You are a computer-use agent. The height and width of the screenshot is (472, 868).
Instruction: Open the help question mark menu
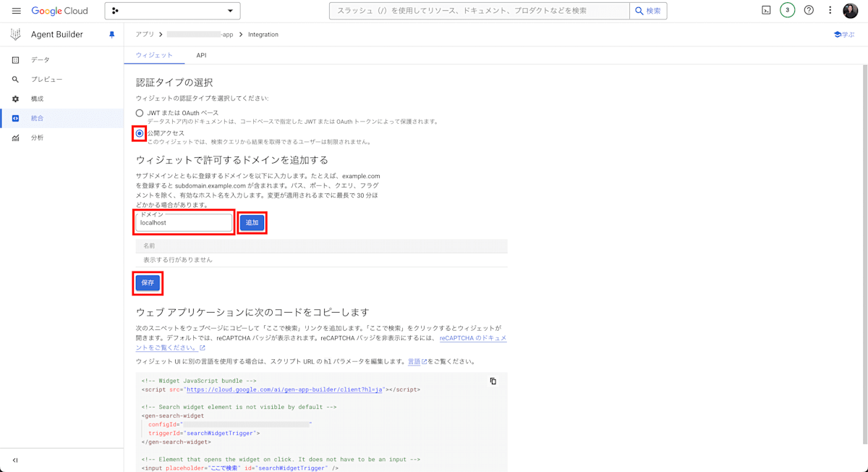pyautogui.click(x=809, y=11)
